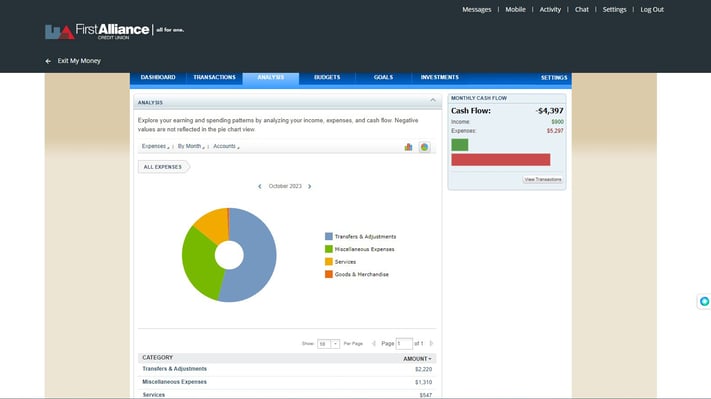Click the red expenses bar
Viewport: 711px width, 399px height.
(x=501, y=160)
